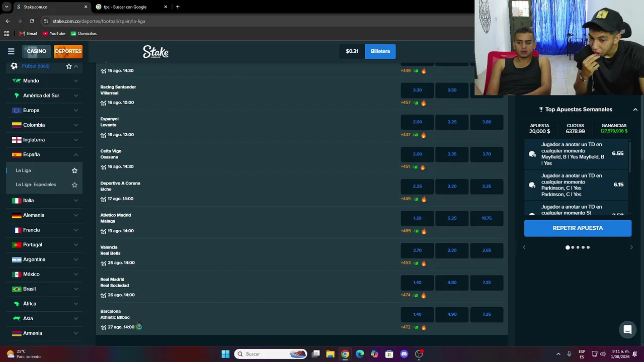Close the fpc - Buscar con Google tab

[166, 7]
